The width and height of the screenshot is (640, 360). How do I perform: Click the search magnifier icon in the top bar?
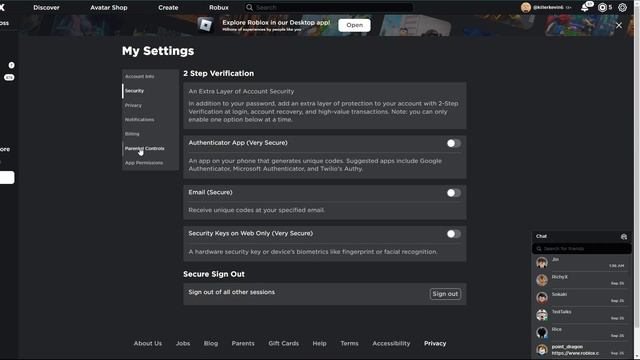[249, 7]
